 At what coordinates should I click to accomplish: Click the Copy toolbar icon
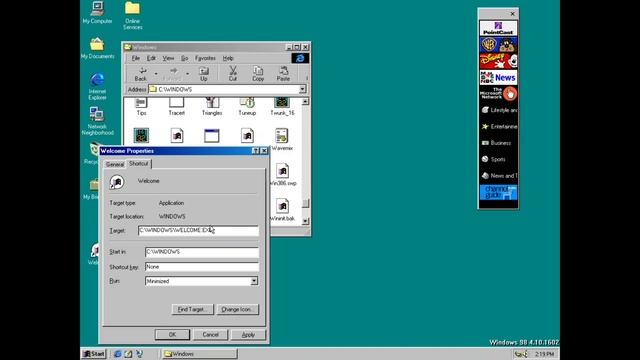(258, 74)
